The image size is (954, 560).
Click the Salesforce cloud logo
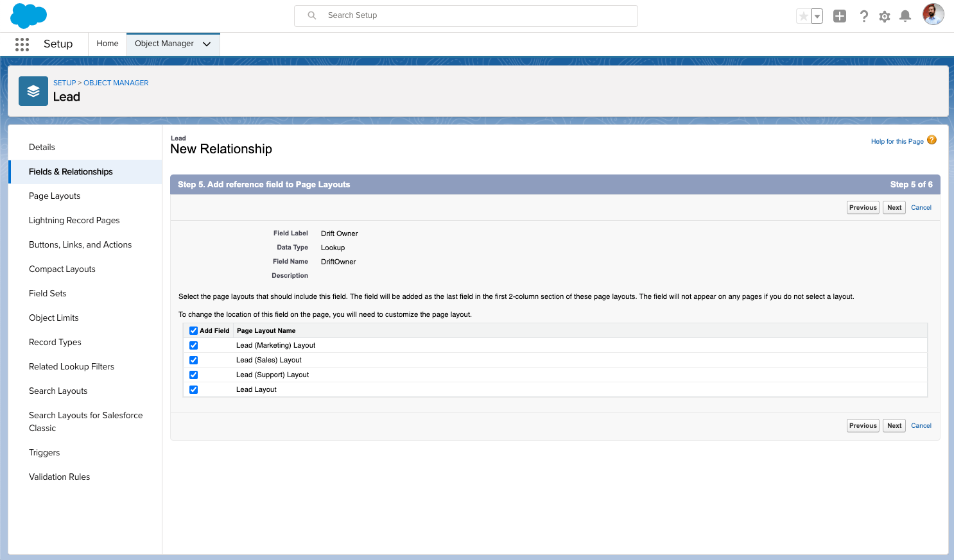tap(29, 15)
